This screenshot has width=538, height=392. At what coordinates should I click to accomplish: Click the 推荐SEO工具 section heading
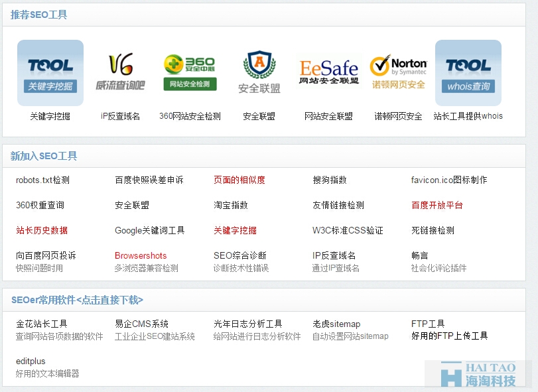[38, 15]
